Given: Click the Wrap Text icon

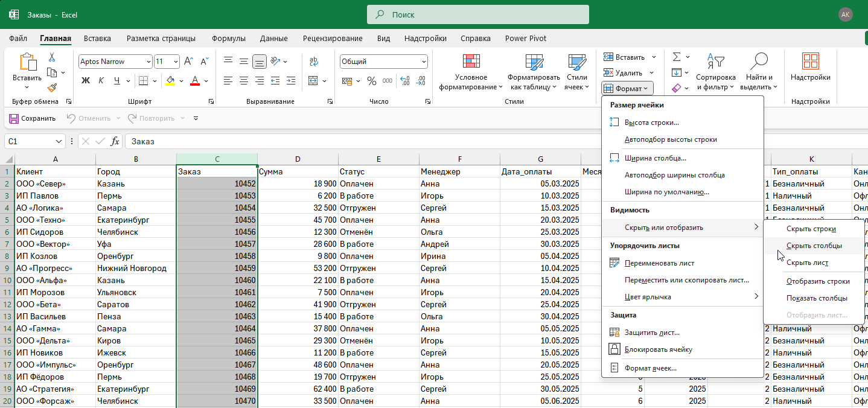Looking at the screenshot, I should coord(314,62).
